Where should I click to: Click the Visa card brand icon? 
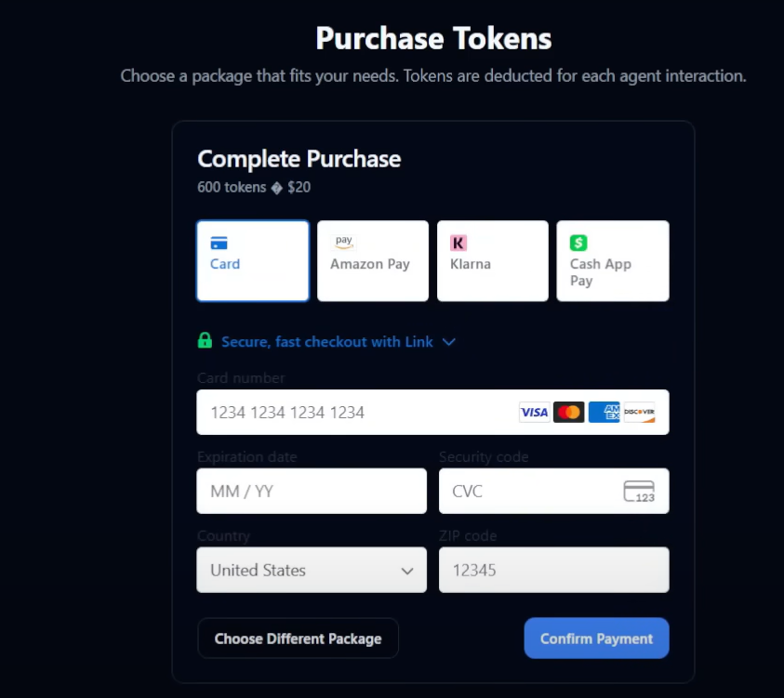[x=534, y=412]
